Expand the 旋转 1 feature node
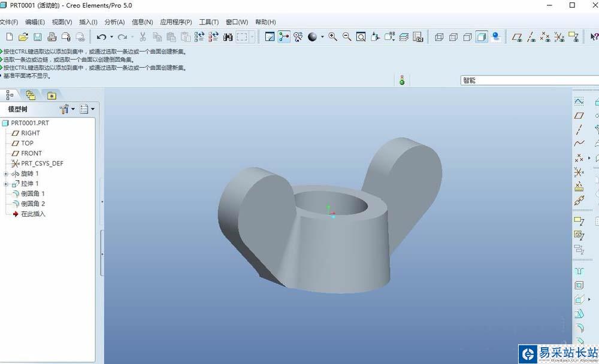The width and height of the screenshot is (599, 364). coord(6,174)
